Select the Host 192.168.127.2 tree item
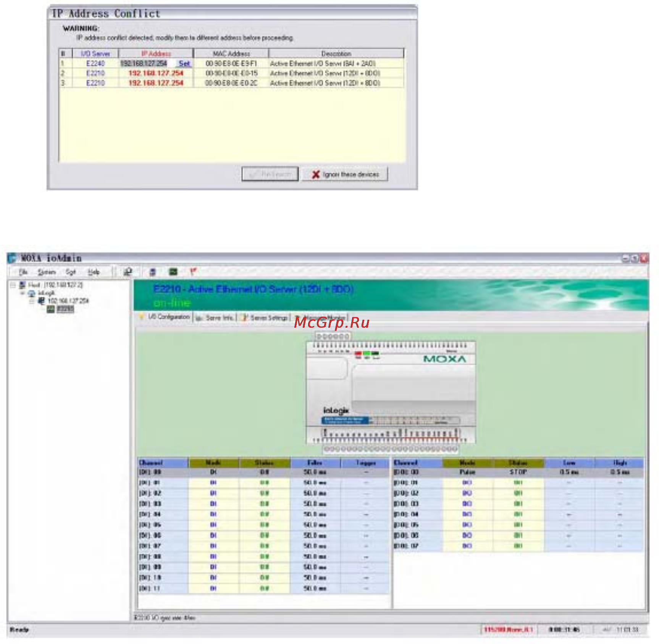This screenshot has width=659, height=644. point(55,285)
